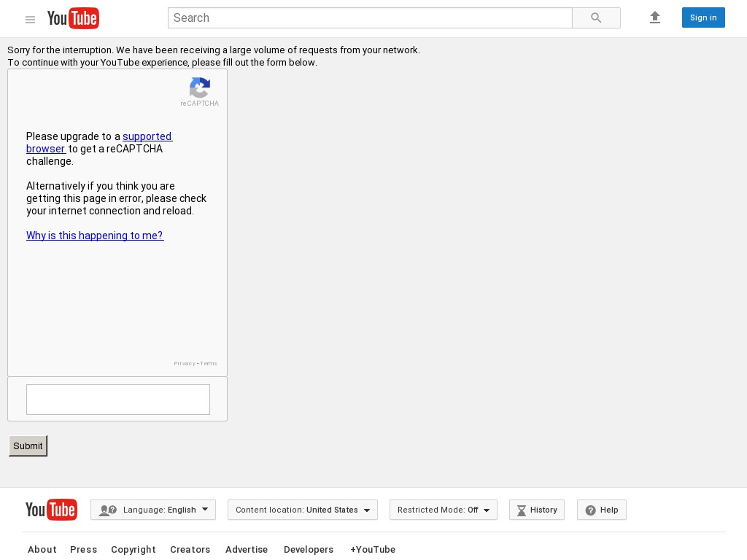Open Help with question mark icon
This screenshot has width=747, height=560.
coord(601,510)
